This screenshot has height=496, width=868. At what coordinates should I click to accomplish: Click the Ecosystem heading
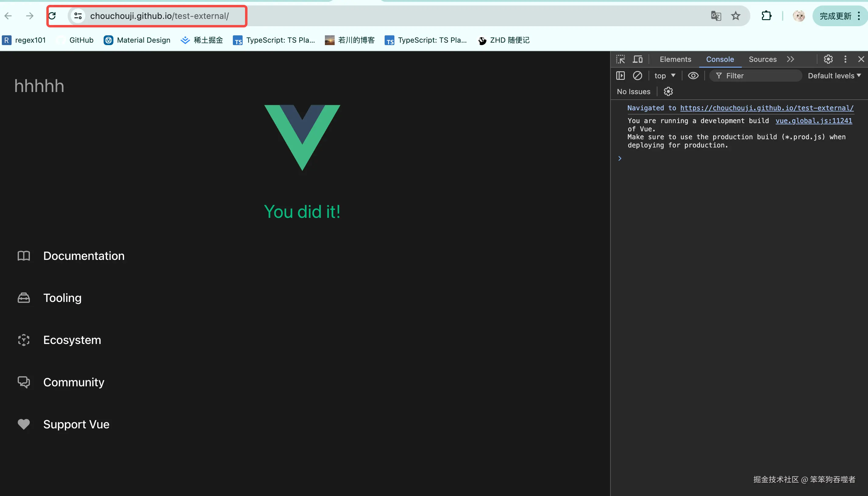pos(72,340)
